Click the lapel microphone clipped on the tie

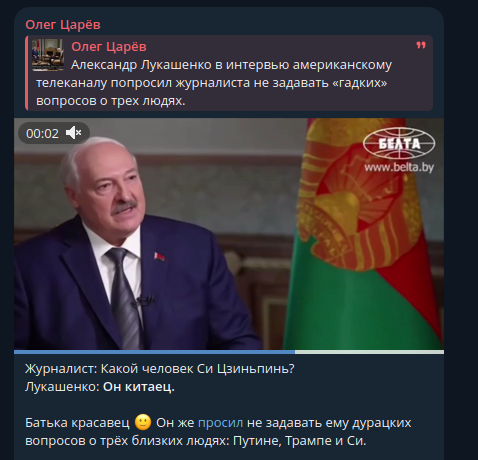pyautogui.click(x=142, y=300)
